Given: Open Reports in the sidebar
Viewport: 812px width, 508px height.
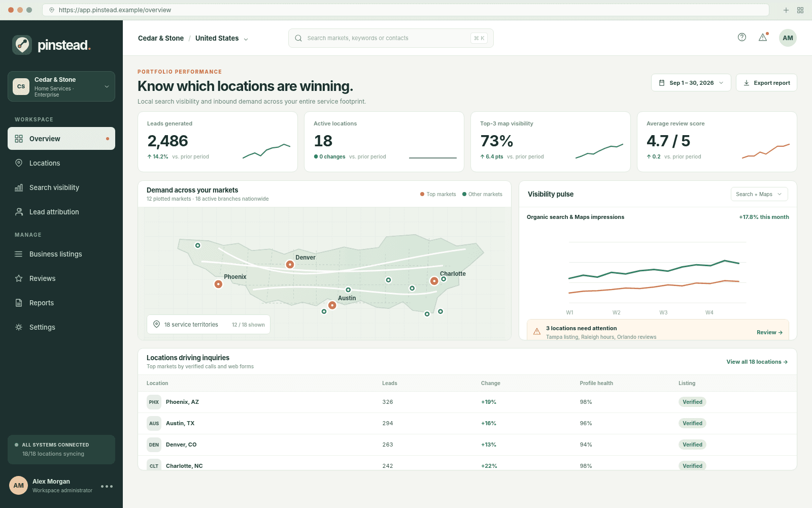Looking at the screenshot, I should pos(61,303).
